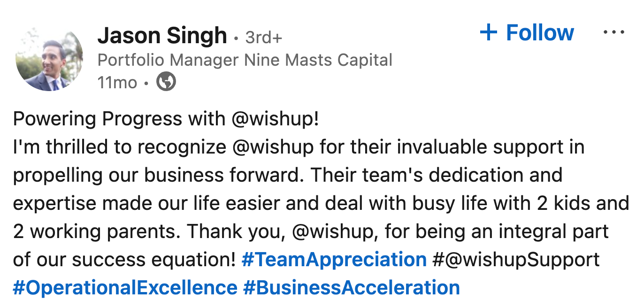Image resolution: width=644 pixels, height=308 pixels.
Task: Follow Jason Singh via the Follow text
Action: click(x=540, y=32)
